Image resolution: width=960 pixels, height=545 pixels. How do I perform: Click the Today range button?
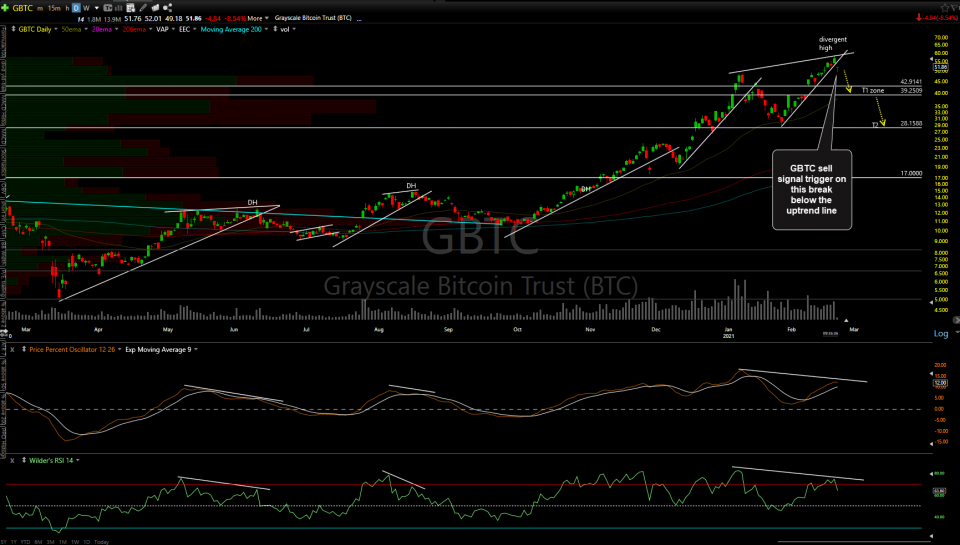point(102,541)
